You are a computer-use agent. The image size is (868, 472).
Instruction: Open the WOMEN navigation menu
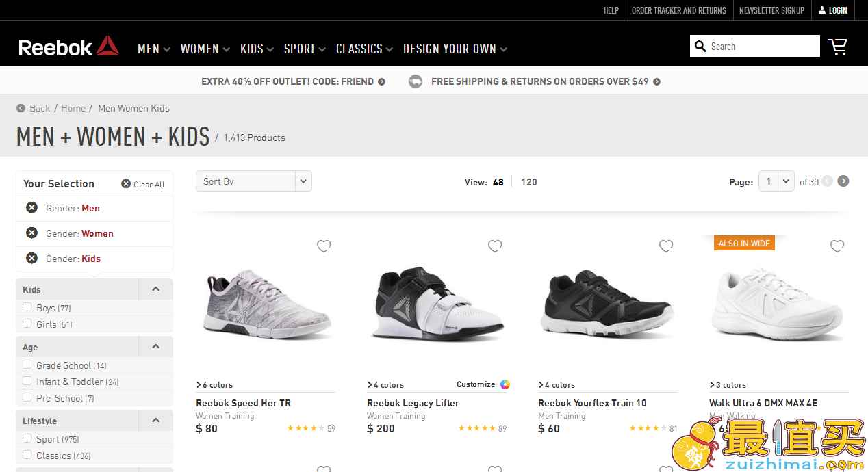pos(204,49)
